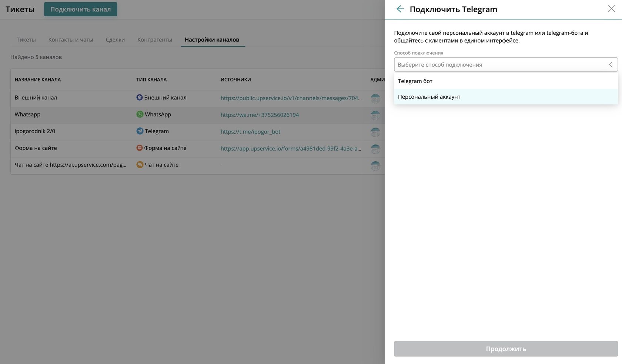Screen dimensions: 622x364
Task: Open the Способ подключения dropdown
Action: tap(506, 64)
